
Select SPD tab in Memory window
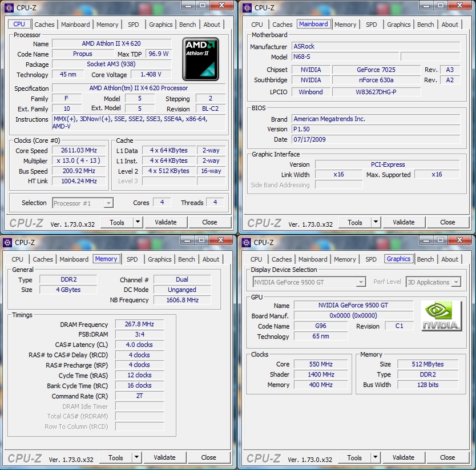pos(132,259)
